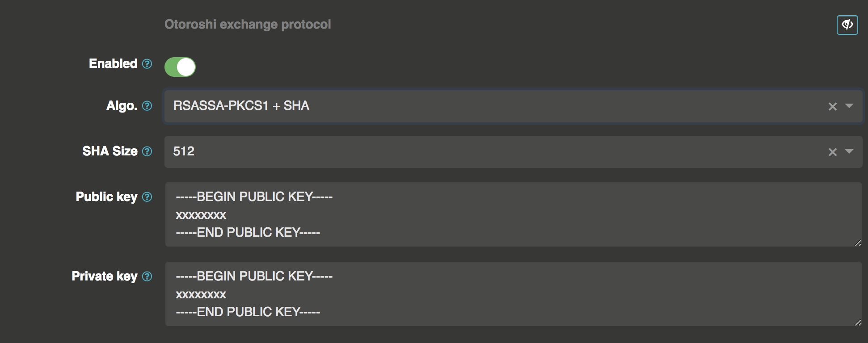Click the SHA Size 512 select field
The height and width of the screenshot is (343, 868).
(492, 151)
